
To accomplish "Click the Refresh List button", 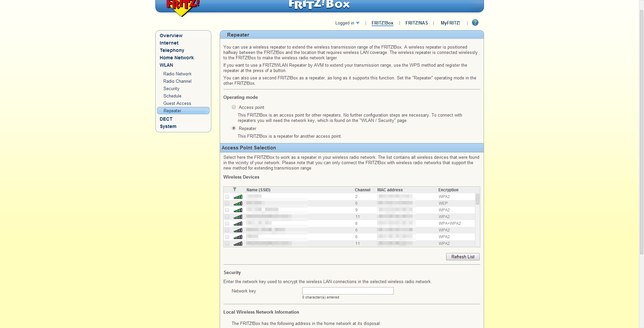I will tap(463, 257).
